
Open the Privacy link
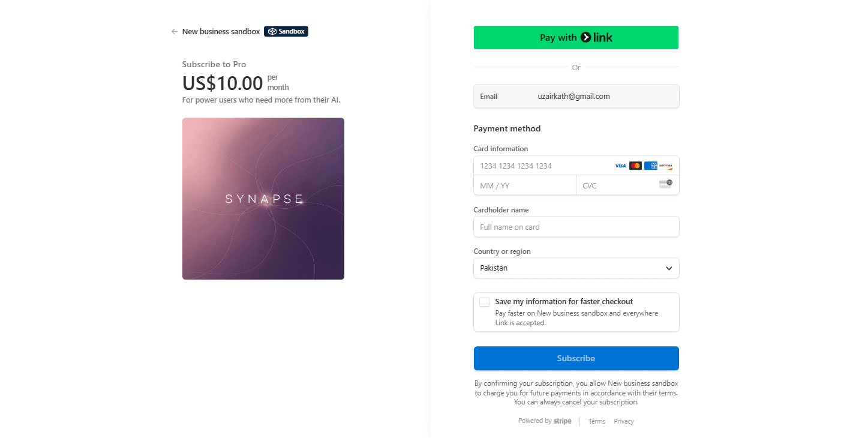tap(624, 421)
